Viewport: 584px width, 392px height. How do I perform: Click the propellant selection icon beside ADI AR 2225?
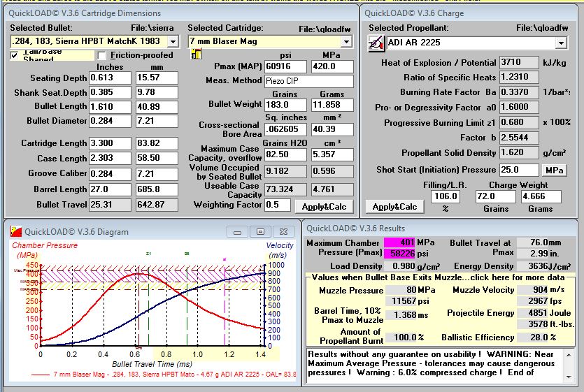point(376,43)
